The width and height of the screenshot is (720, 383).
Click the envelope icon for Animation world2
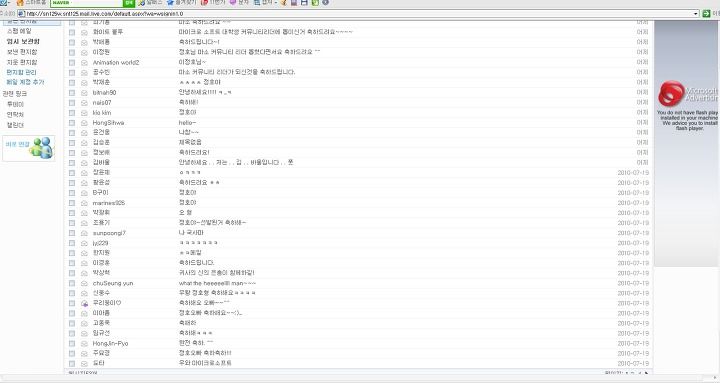tap(84, 62)
